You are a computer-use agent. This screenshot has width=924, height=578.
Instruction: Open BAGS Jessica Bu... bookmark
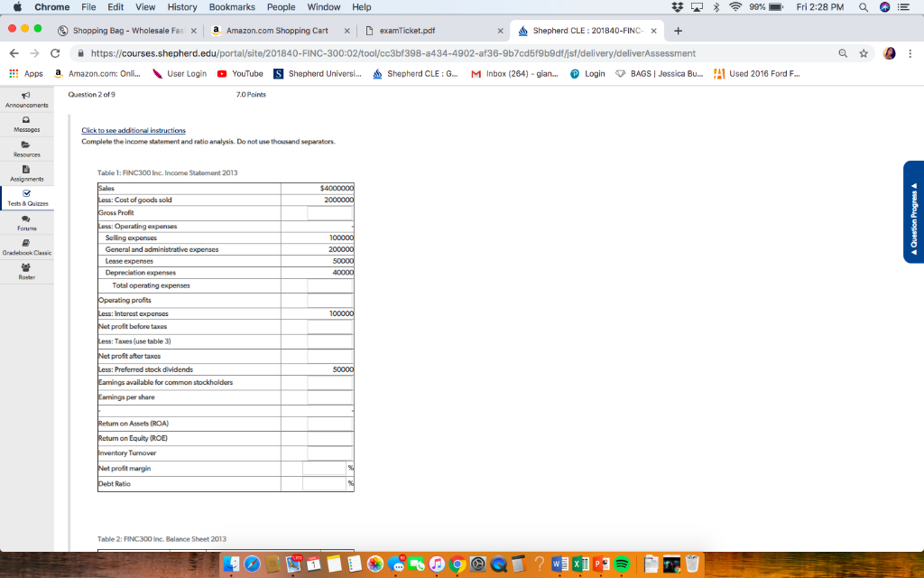pyautogui.click(x=660, y=74)
